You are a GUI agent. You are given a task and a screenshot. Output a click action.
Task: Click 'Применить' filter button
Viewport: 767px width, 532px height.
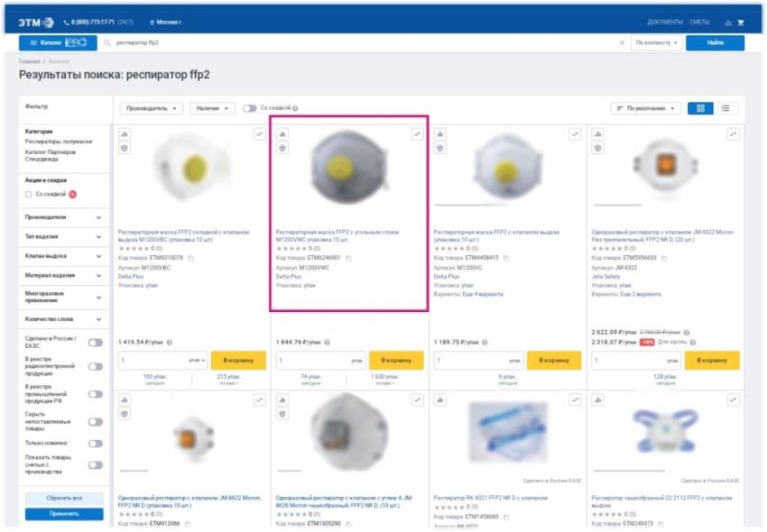tap(64, 514)
